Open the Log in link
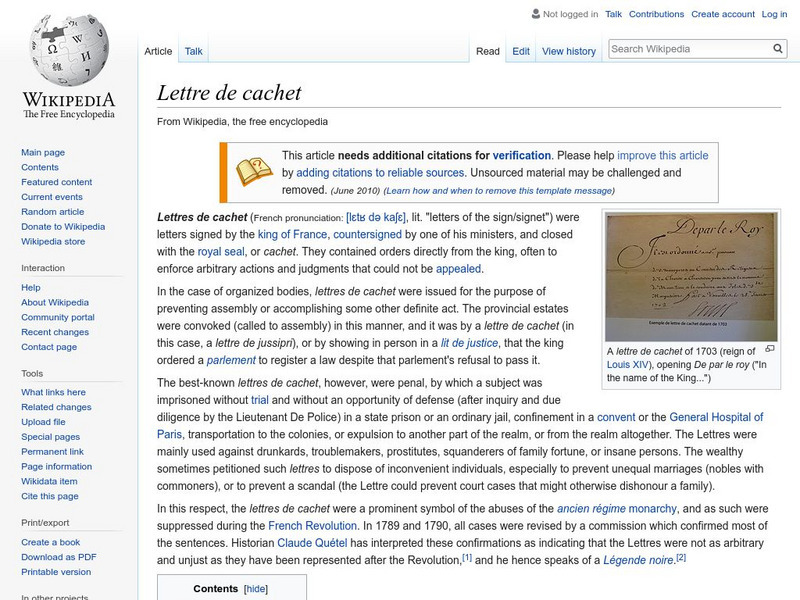The height and width of the screenshot is (600, 800). coord(774,15)
